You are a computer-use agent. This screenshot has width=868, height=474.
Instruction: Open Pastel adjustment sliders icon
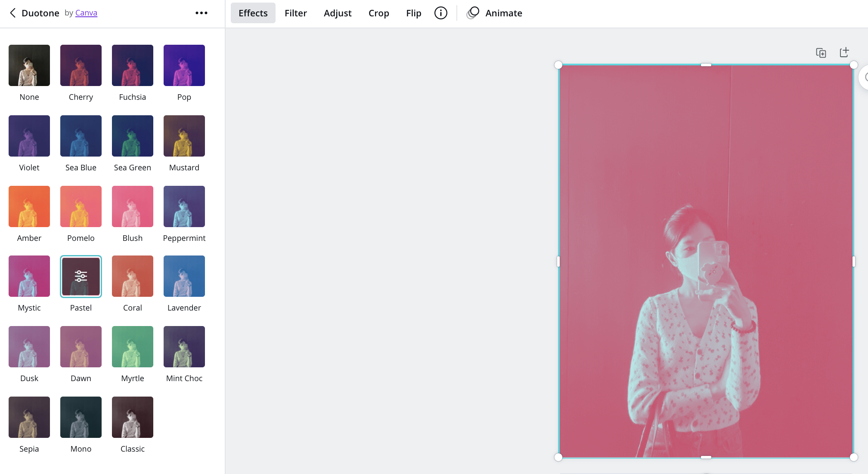81,276
